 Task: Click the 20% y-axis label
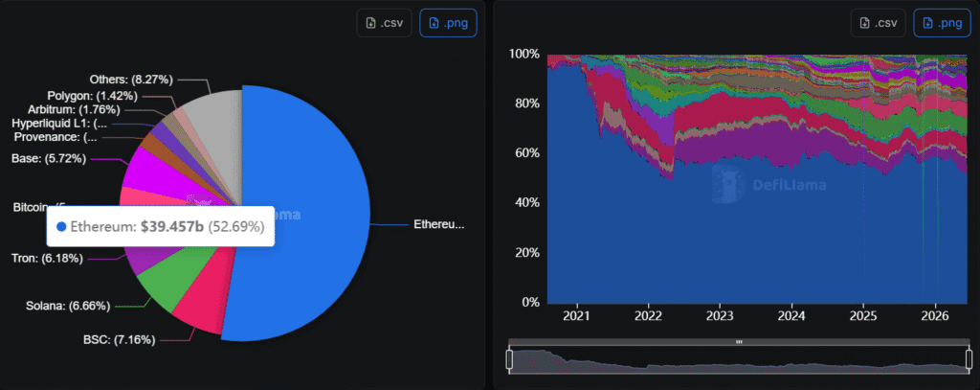point(527,252)
